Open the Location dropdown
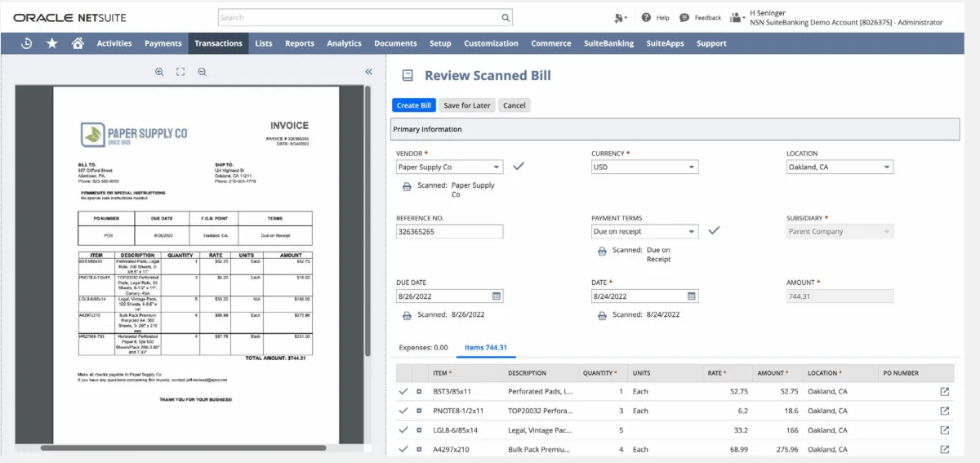 tap(887, 167)
